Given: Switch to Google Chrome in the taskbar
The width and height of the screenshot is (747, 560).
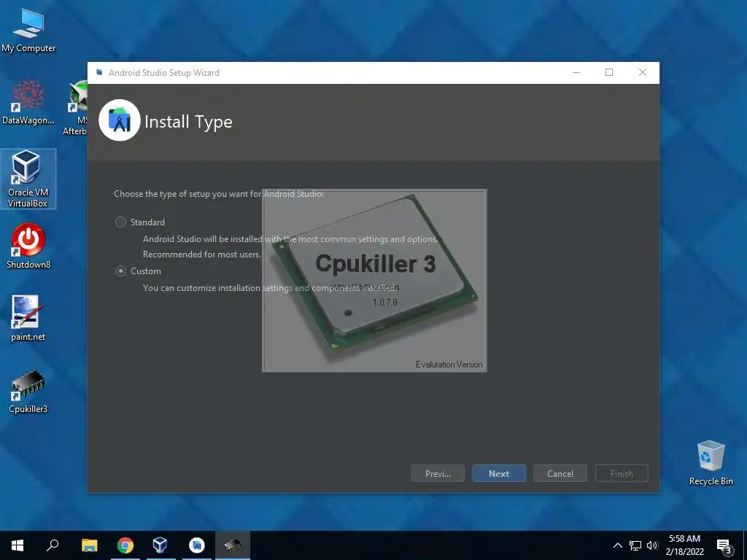Looking at the screenshot, I should pyautogui.click(x=125, y=545).
